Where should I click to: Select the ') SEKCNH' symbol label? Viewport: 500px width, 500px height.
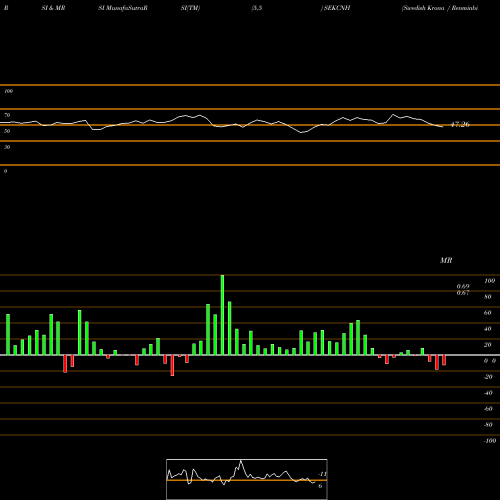click(x=335, y=8)
